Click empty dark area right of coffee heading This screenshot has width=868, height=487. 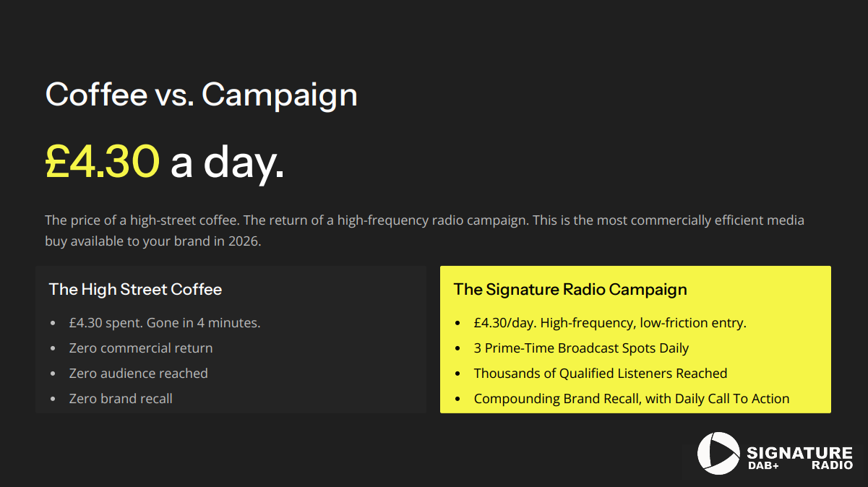325,290
